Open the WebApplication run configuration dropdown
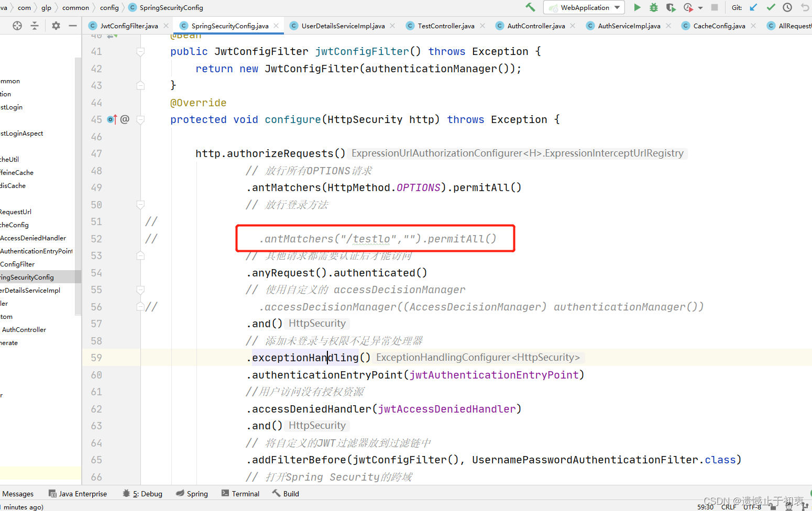 584,7
